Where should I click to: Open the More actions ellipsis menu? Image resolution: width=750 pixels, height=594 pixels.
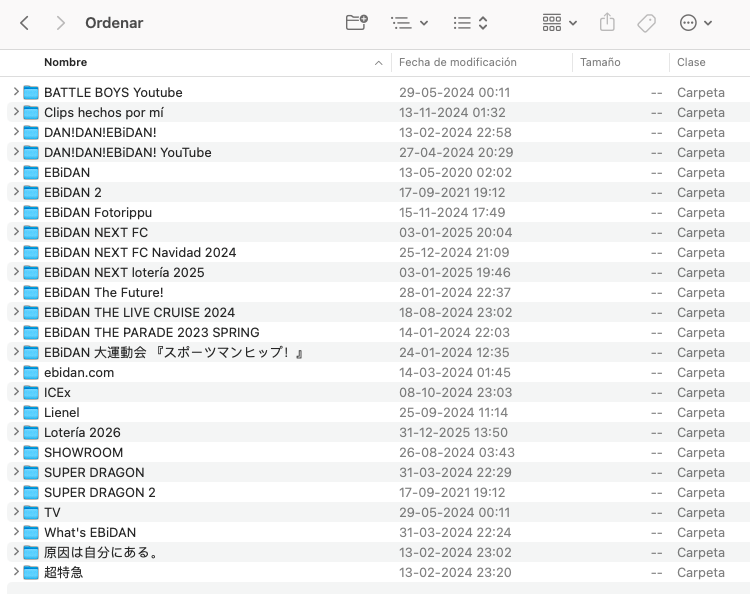[x=695, y=22]
